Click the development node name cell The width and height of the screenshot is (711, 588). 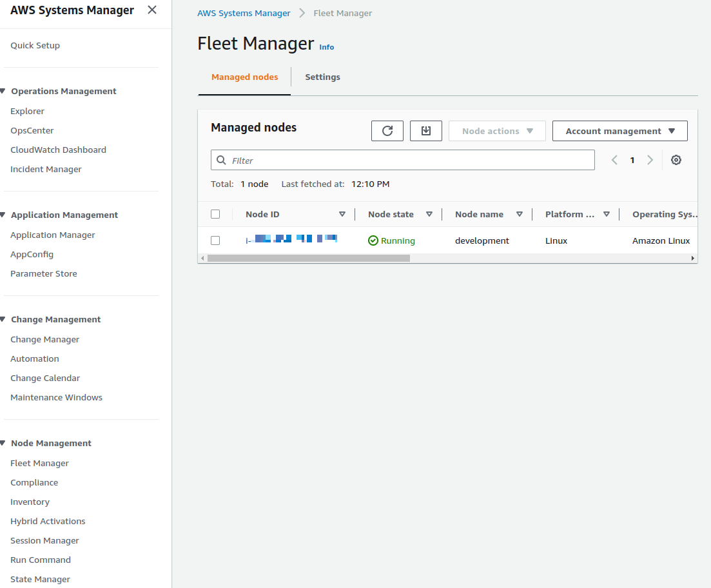(482, 241)
